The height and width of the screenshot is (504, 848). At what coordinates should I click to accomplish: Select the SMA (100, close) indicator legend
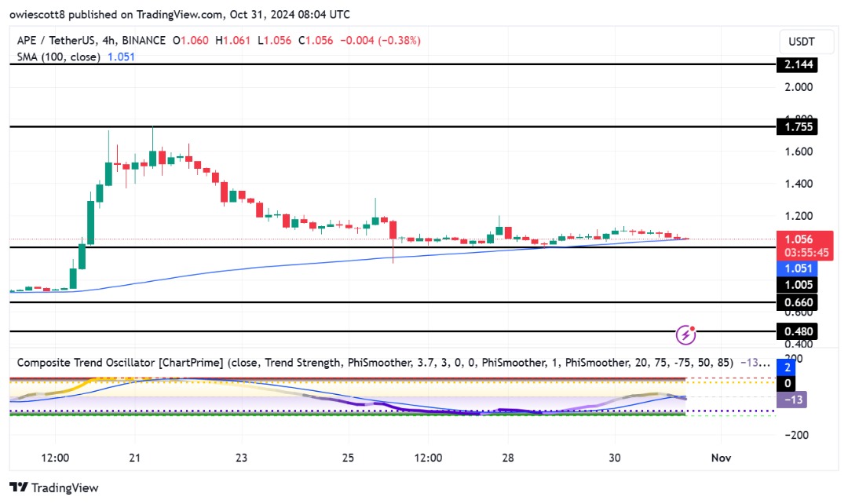click(x=58, y=57)
